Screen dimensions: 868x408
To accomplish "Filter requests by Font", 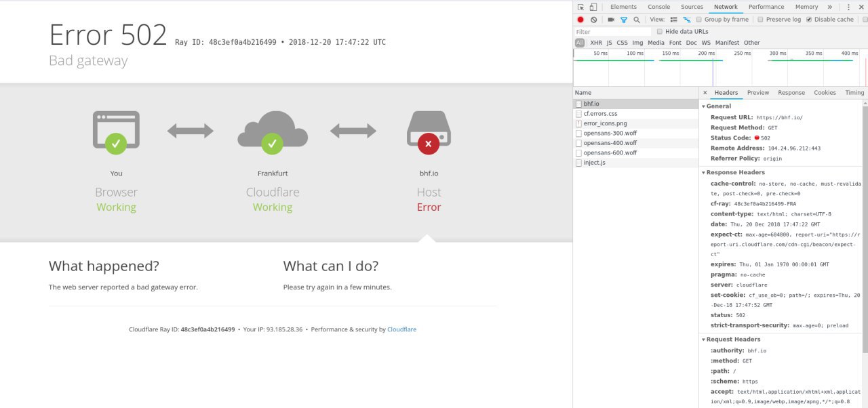I will click(675, 43).
